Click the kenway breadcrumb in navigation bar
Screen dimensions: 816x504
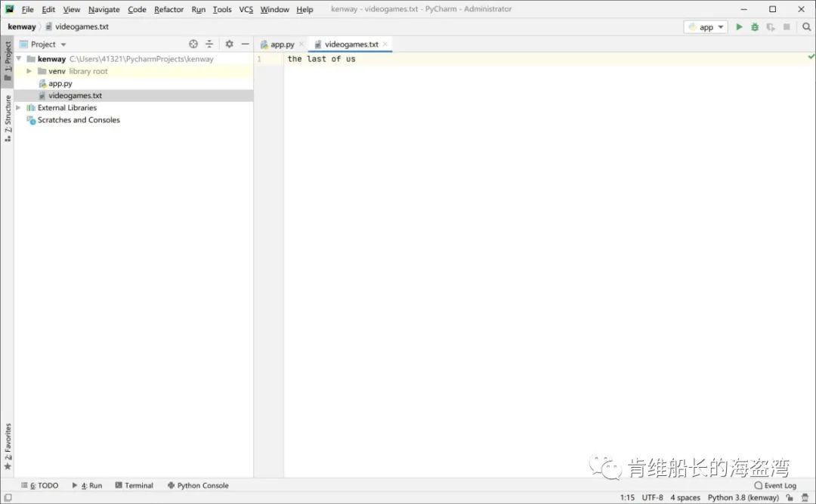(x=22, y=26)
